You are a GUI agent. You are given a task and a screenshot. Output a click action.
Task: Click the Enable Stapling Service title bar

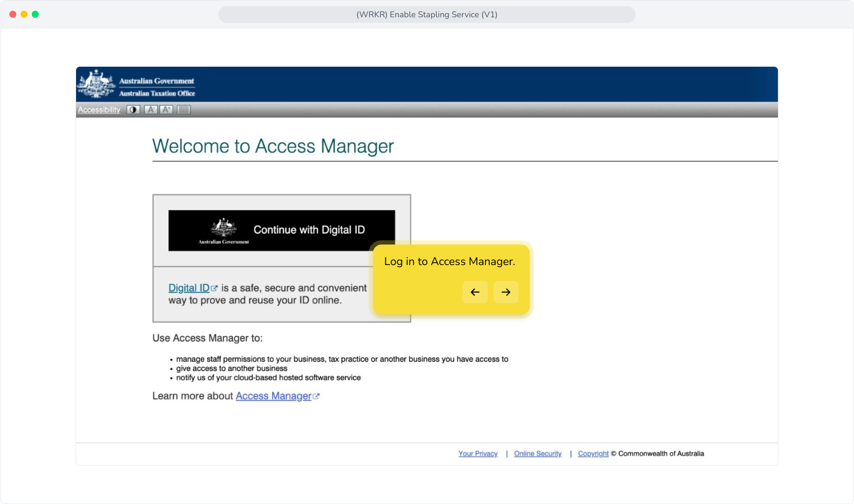pyautogui.click(x=427, y=14)
